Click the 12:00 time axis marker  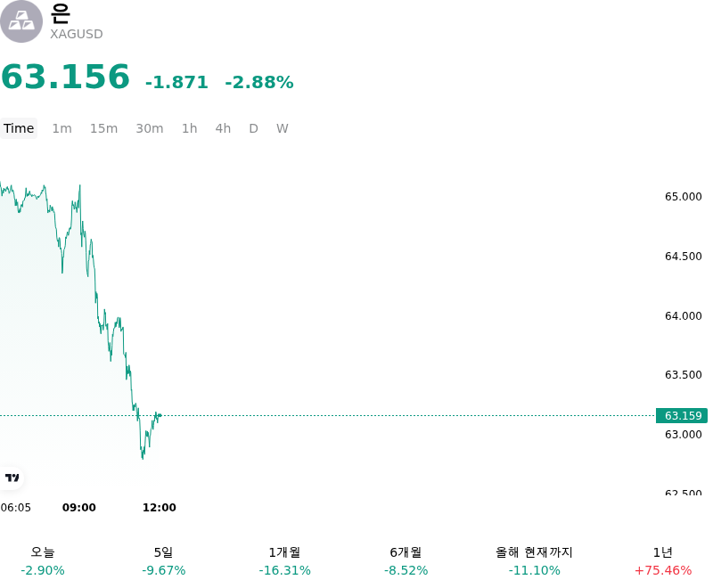[x=160, y=507]
